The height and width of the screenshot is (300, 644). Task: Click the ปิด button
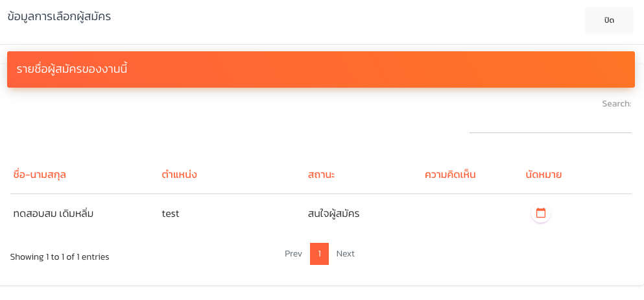(x=609, y=20)
